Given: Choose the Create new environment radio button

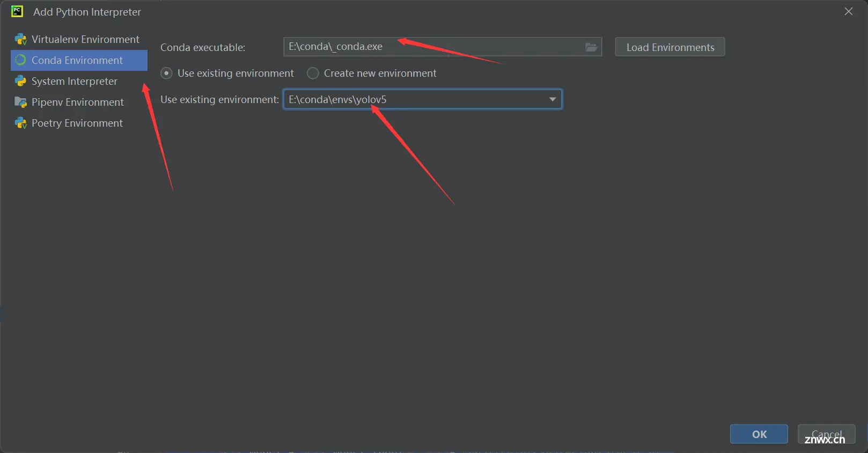Looking at the screenshot, I should point(313,73).
